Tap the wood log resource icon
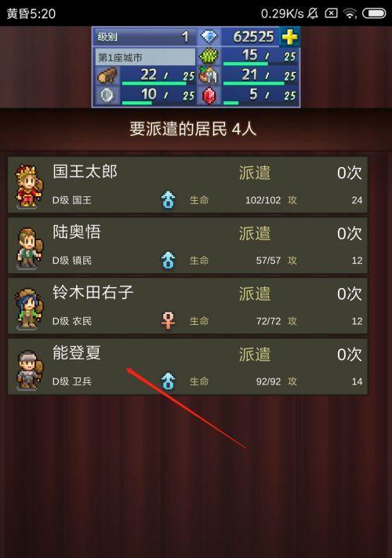392x558 pixels. coord(107,75)
